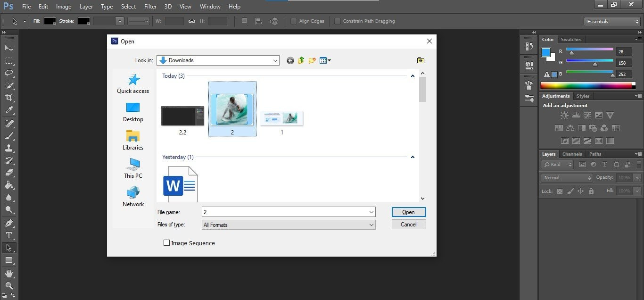The image size is (644, 300).
Task: Go to Quick access location
Action: (133, 84)
